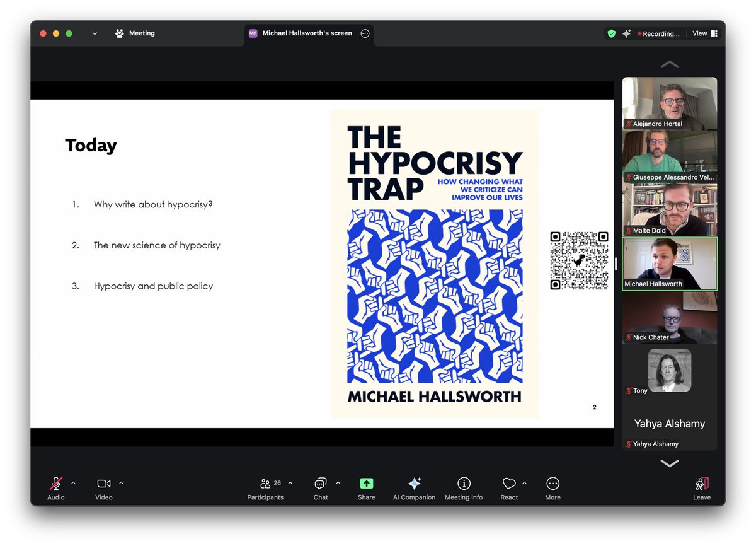Click the Recording indicator
Screen dimensions: 756x546
657,33
